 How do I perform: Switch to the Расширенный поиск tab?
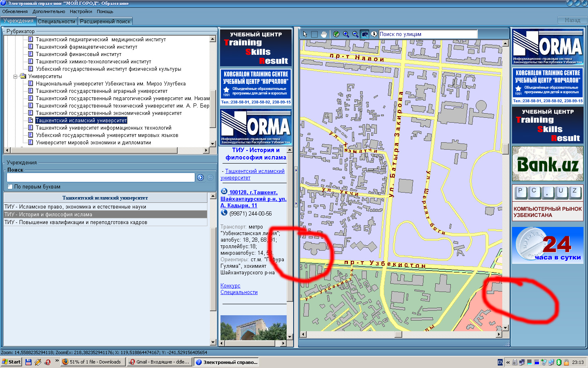105,21
